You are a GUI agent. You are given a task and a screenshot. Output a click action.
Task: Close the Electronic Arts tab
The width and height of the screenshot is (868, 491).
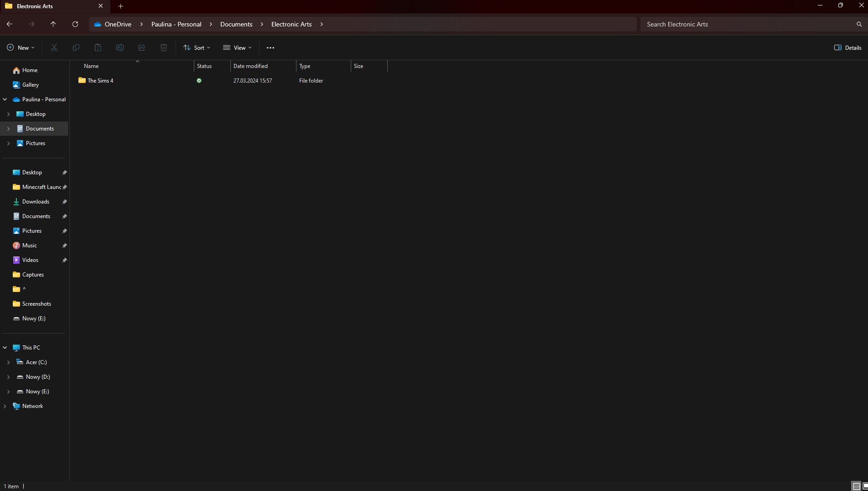101,6
